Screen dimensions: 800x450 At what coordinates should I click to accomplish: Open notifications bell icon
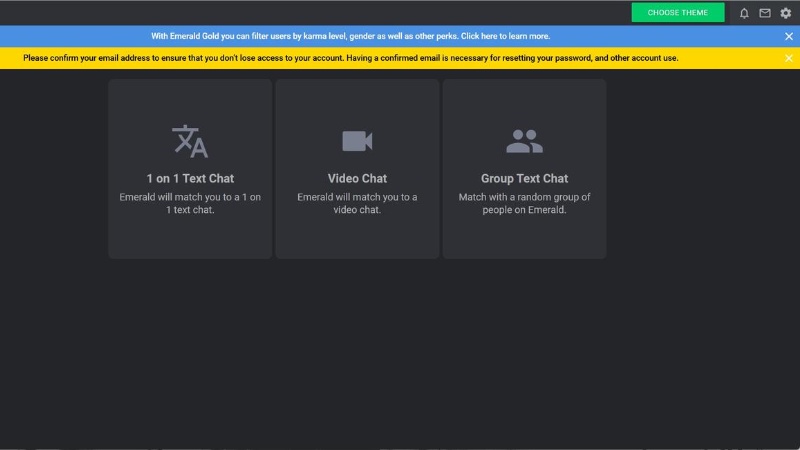point(744,13)
